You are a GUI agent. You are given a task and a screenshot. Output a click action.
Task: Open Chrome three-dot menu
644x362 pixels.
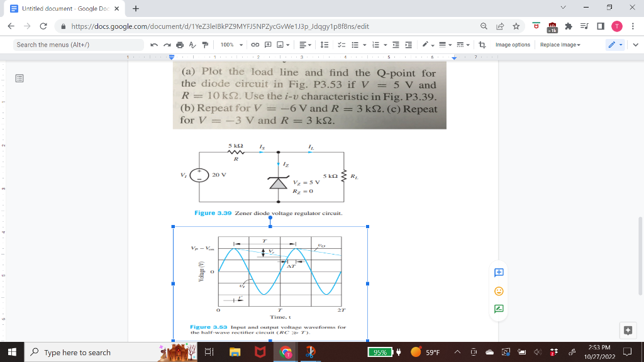click(x=633, y=26)
